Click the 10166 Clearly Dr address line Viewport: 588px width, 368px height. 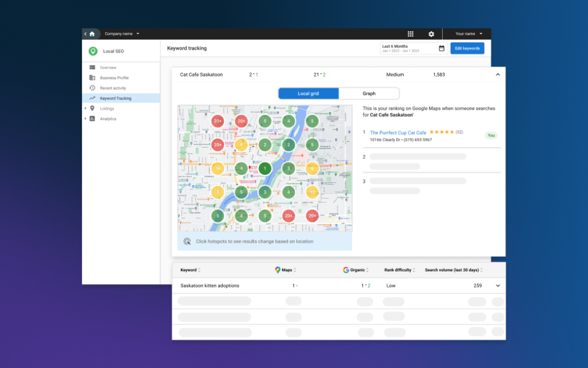pyautogui.click(x=400, y=140)
